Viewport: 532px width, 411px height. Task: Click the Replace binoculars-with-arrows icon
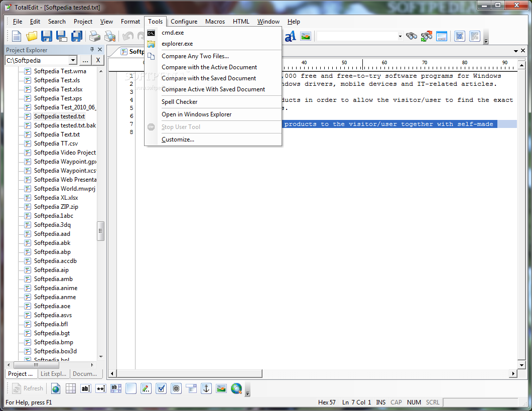coord(427,36)
